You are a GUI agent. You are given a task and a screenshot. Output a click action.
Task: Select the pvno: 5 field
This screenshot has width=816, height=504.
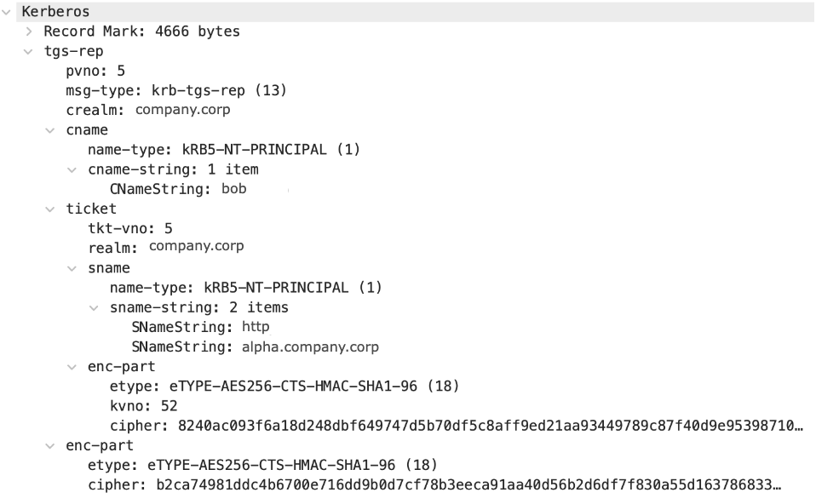tap(95, 72)
